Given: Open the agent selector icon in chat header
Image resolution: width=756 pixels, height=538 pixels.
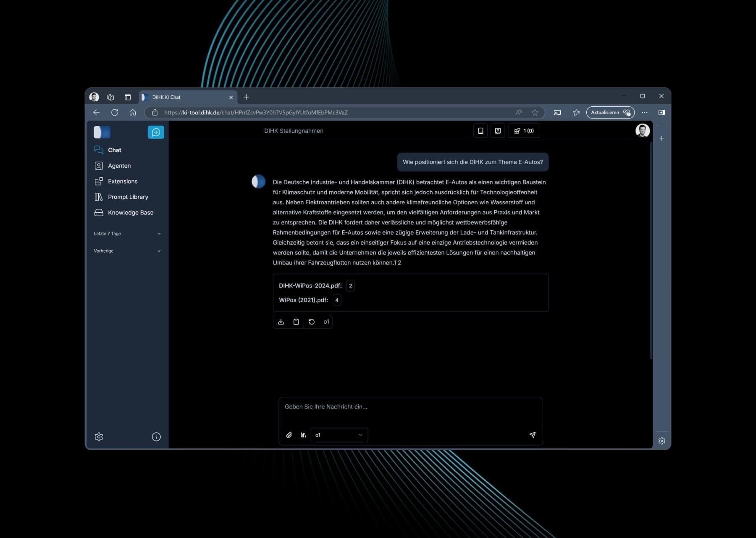Looking at the screenshot, I should tap(498, 131).
